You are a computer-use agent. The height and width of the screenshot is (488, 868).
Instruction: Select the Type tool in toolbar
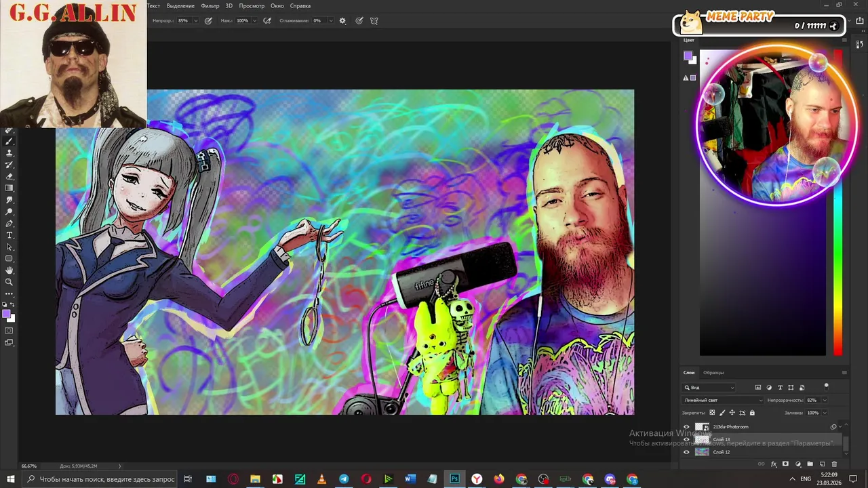click(9, 235)
